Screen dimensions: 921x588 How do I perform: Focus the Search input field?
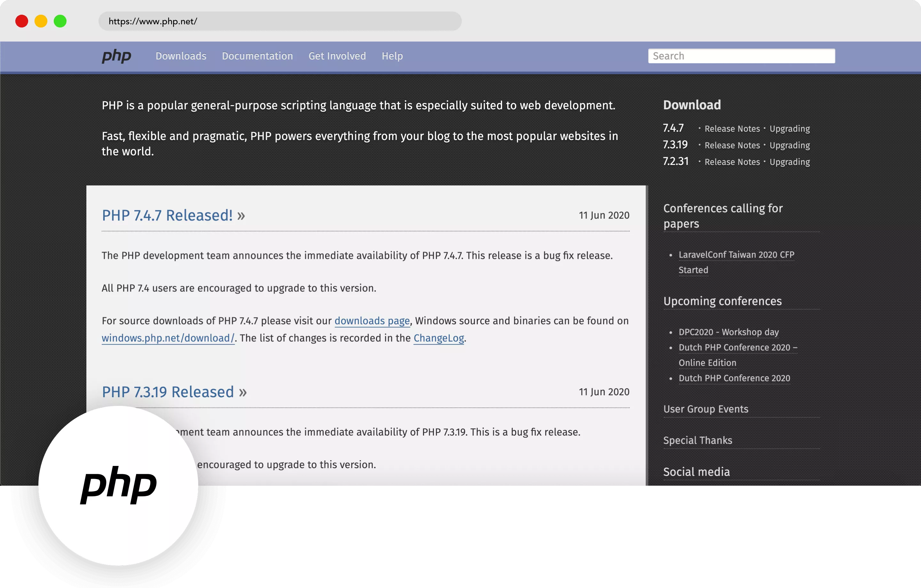(741, 56)
